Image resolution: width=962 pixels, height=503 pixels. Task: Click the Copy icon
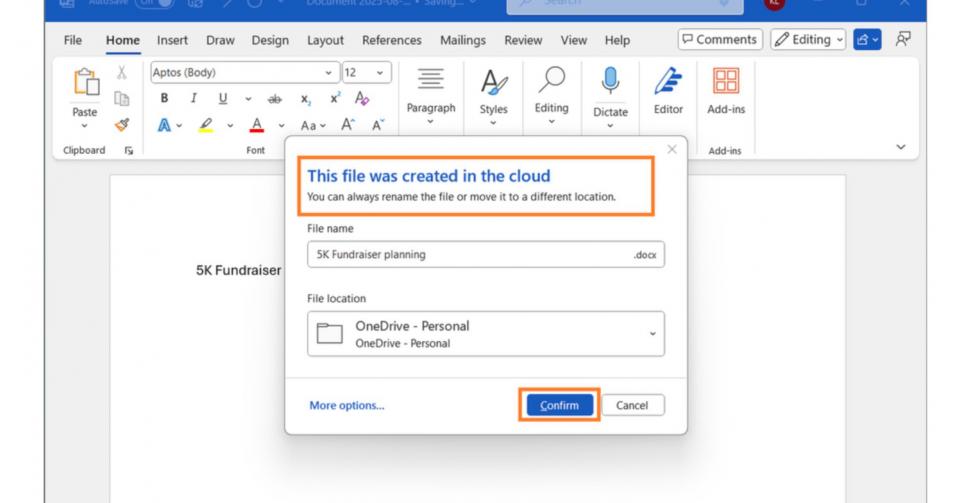click(121, 98)
